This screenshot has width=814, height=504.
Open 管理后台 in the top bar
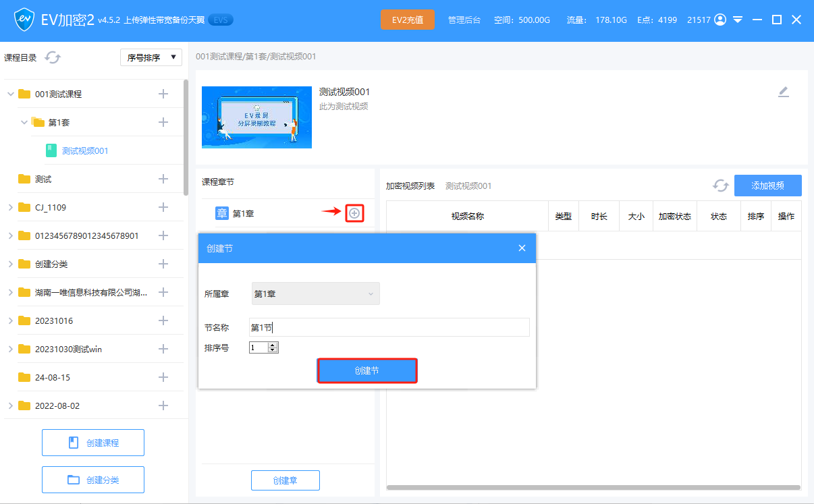[x=464, y=20]
